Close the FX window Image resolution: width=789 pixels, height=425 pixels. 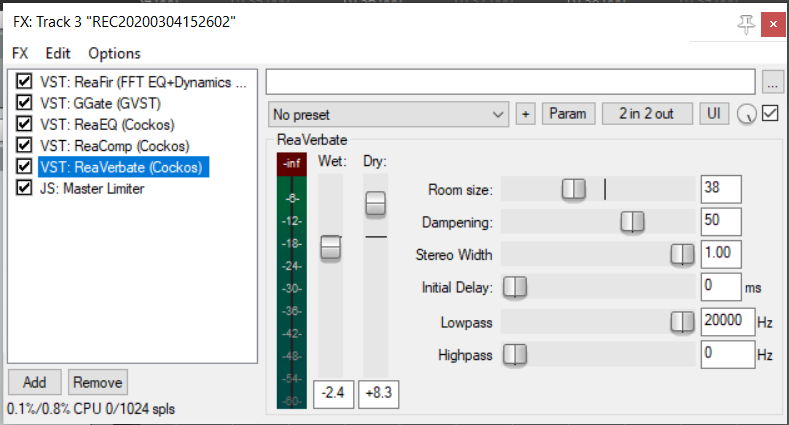click(x=773, y=24)
